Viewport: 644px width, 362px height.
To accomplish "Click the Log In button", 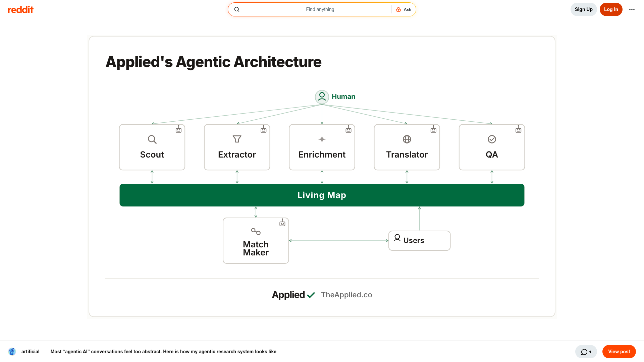I will click(611, 9).
